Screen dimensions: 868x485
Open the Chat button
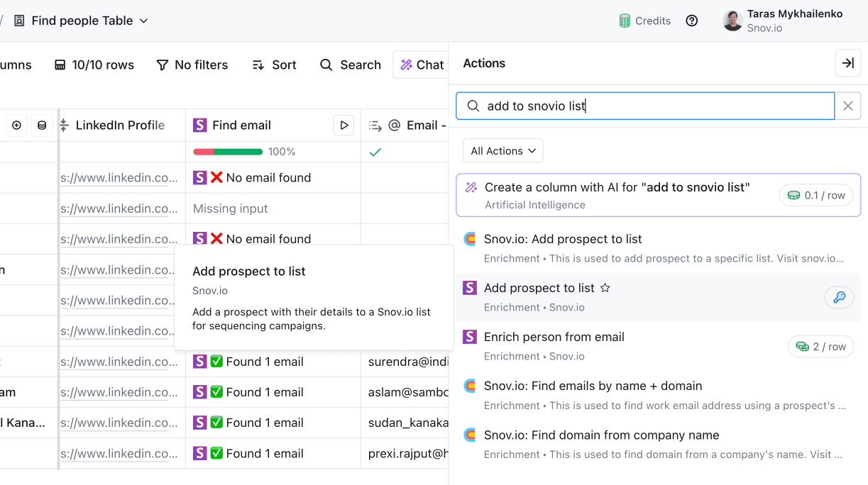pos(422,65)
